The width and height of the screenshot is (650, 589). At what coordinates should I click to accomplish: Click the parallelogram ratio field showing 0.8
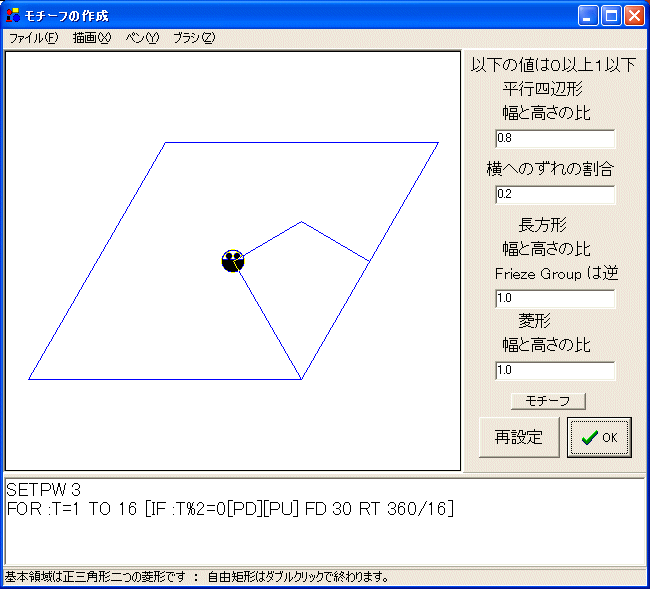click(555, 138)
